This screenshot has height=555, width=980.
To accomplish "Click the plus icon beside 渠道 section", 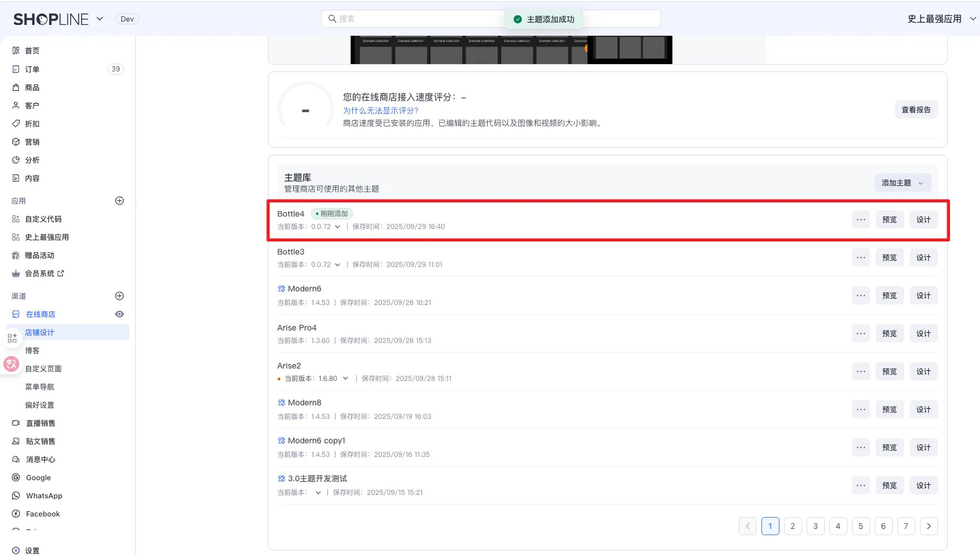I will pyautogui.click(x=120, y=296).
